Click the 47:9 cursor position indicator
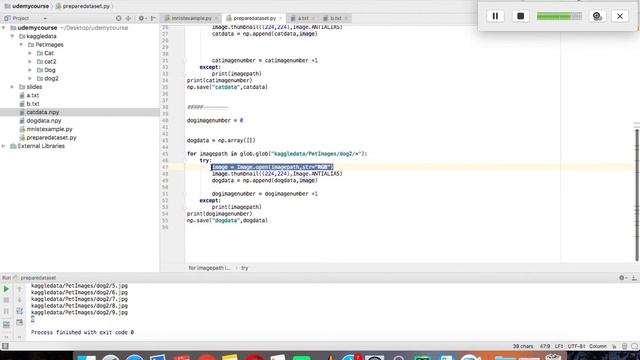This screenshot has width=640, height=360. pyautogui.click(x=544, y=346)
